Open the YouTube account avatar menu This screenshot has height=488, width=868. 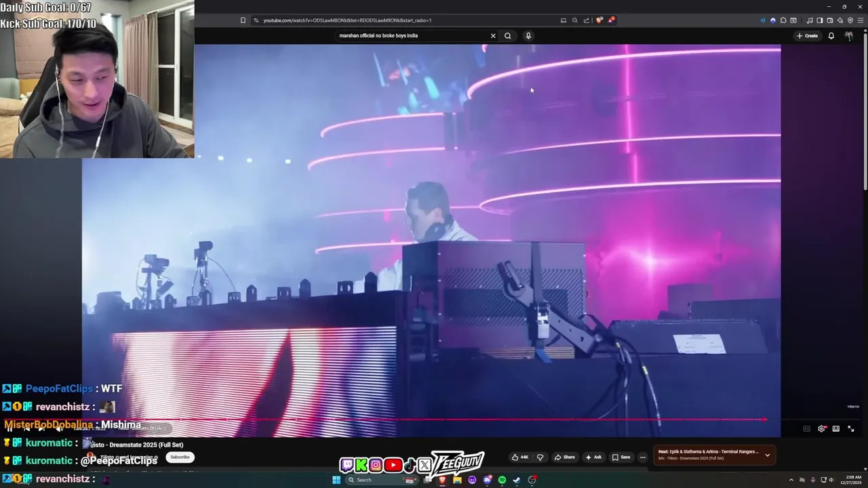coord(849,36)
